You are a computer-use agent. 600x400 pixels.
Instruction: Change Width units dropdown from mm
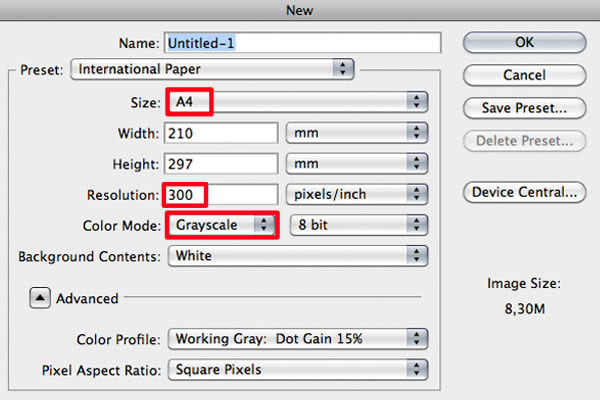point(357,133)
